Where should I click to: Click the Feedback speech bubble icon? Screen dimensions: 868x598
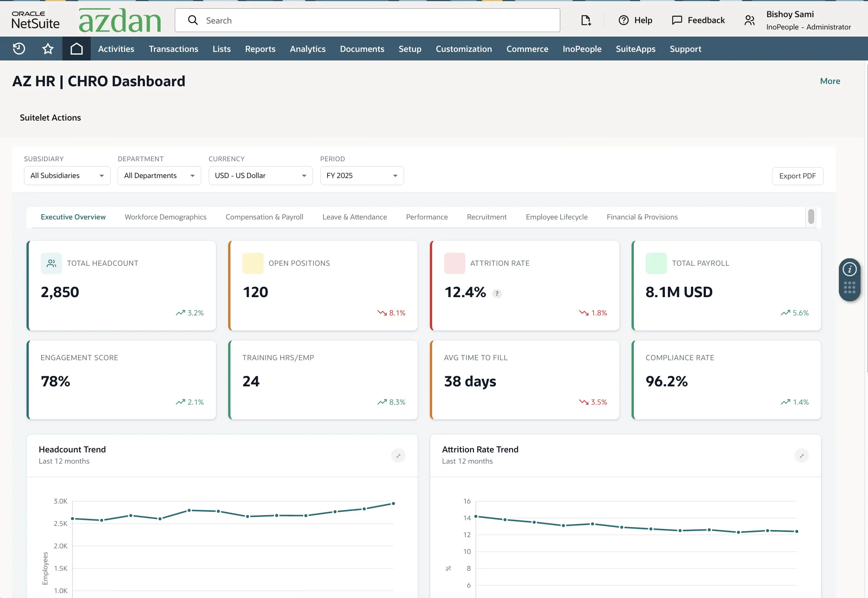pos(677,20)
